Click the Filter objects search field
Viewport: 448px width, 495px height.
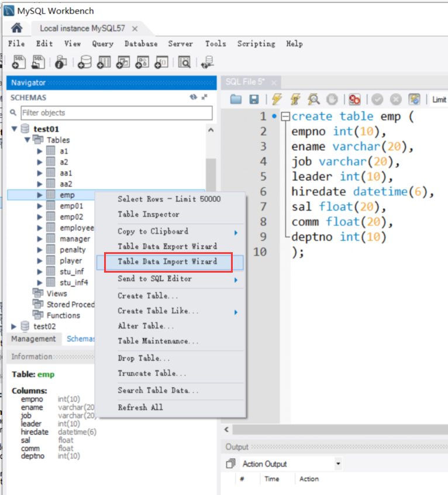click(117, 113)
